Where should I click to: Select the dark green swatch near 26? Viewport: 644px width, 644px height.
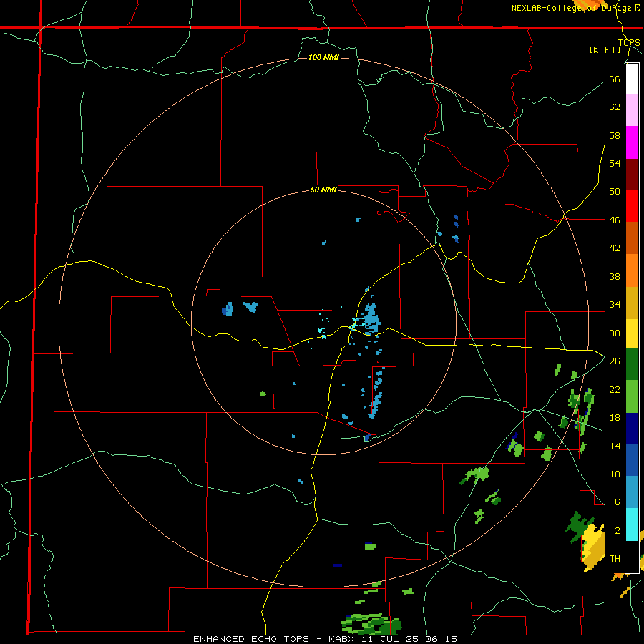pos(632,364)
